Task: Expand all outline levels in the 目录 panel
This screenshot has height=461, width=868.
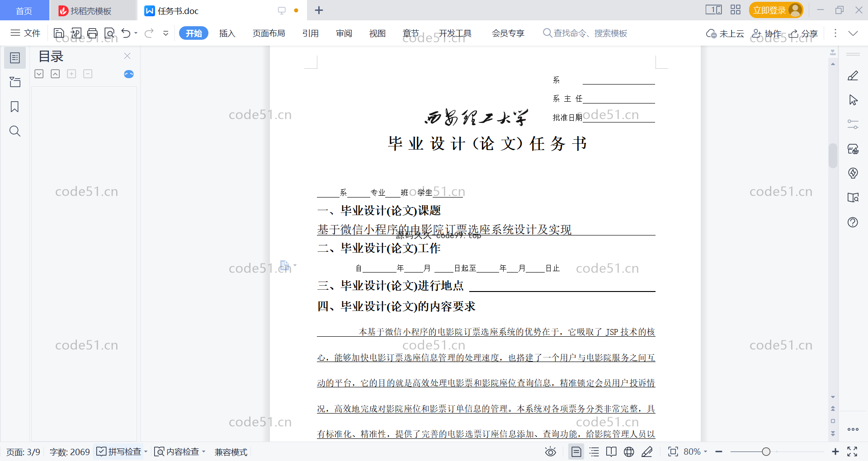Action: (x=39, y=74)
